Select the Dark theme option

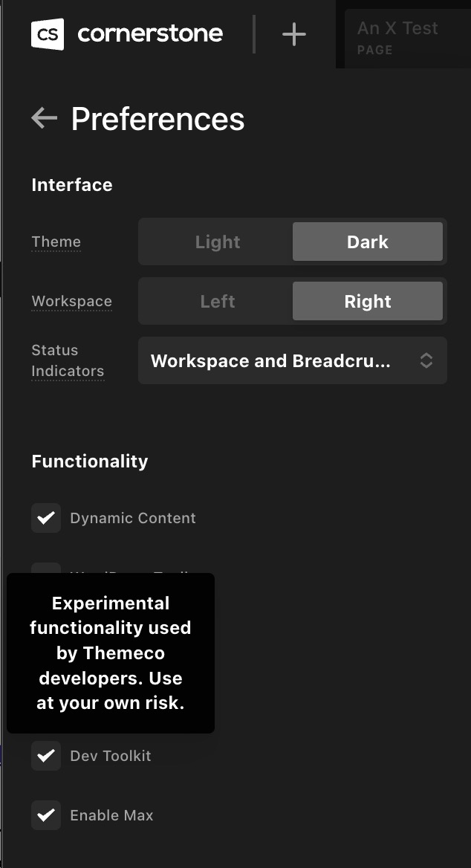pos(368,242)
